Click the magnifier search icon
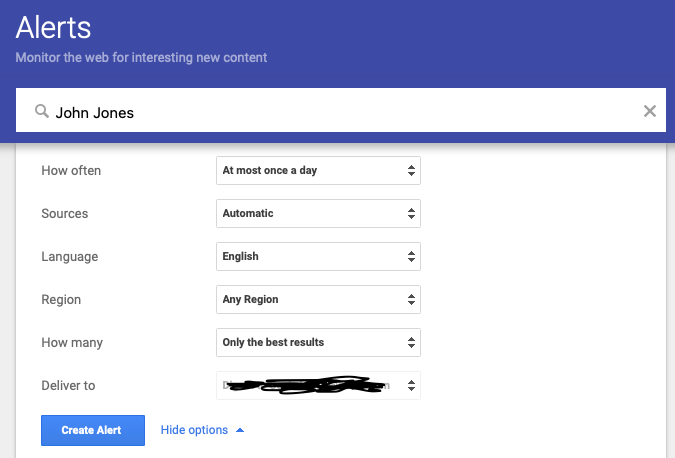Image resolution: width=675 pixels, height=458 pixels. [42, 111]
